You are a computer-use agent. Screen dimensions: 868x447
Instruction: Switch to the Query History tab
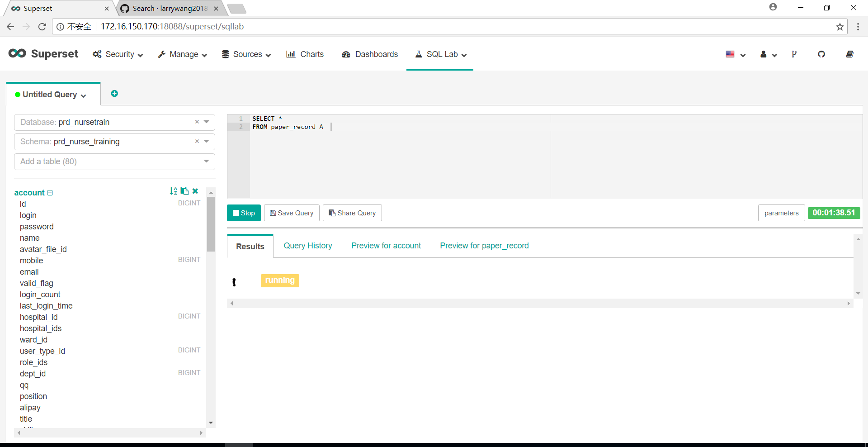point(308,246)
